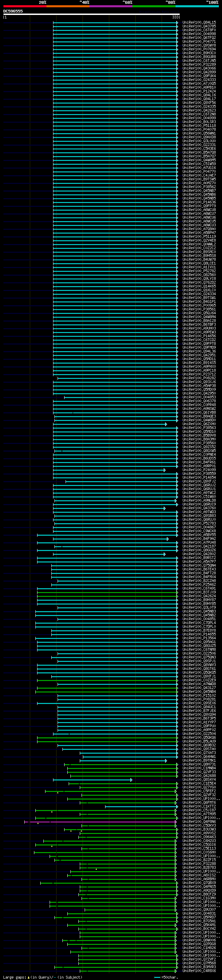Select hit label UniRef100_Q42623
The image size is (222, 980).
pos(199,110)
